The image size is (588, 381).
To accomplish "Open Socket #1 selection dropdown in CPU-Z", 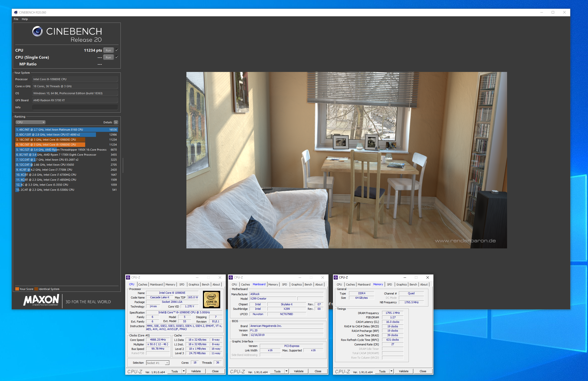I will [158, 363].
